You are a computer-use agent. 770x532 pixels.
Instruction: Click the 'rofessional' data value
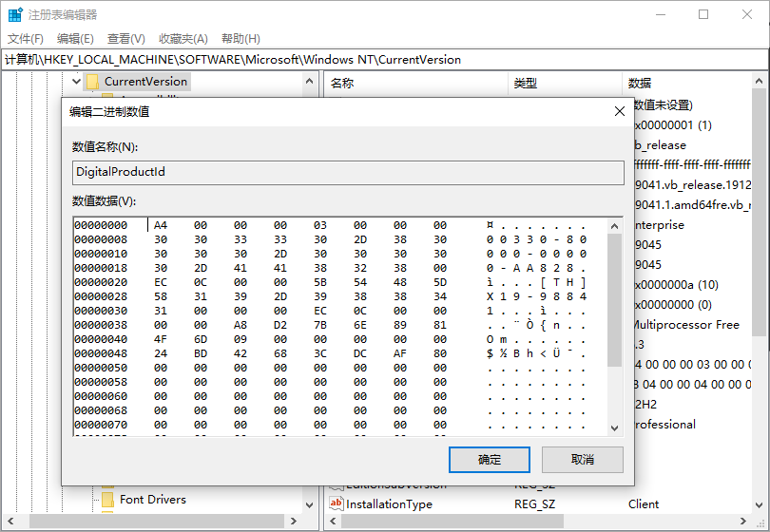coord(665,425)
